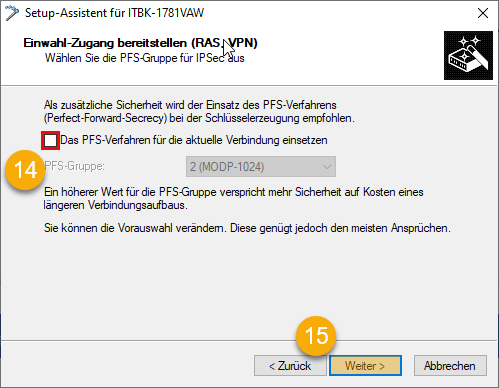Toggle via 'Das PFS-Verfahren für die aktuelle Verbindung' label

coord(194,140)
